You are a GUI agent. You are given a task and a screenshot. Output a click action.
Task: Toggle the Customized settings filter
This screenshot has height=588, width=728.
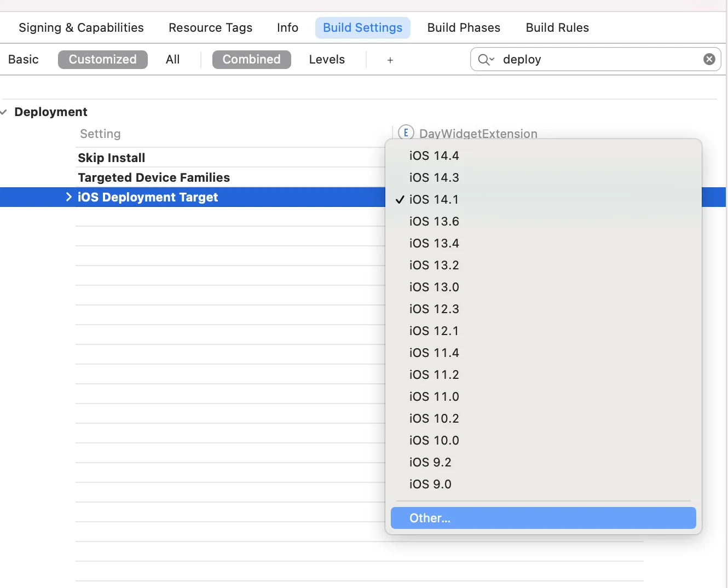pyautogui.click(x=103, y=60)
